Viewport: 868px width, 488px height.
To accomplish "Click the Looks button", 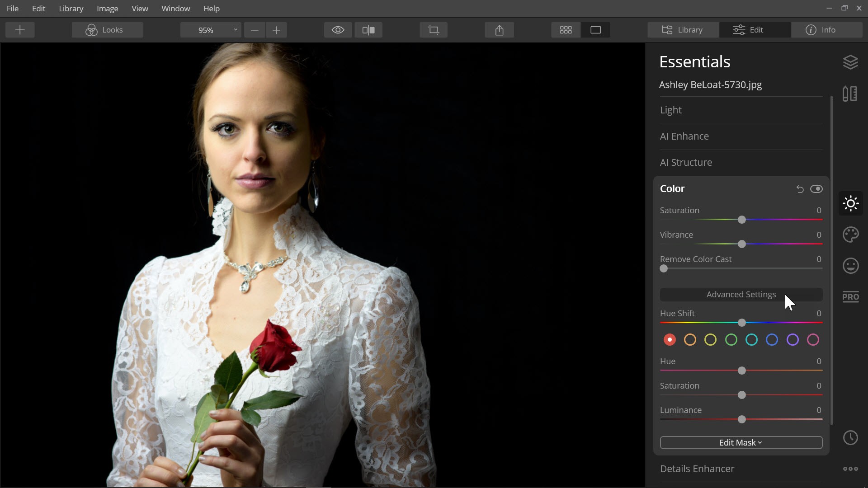I will [107, 30].
